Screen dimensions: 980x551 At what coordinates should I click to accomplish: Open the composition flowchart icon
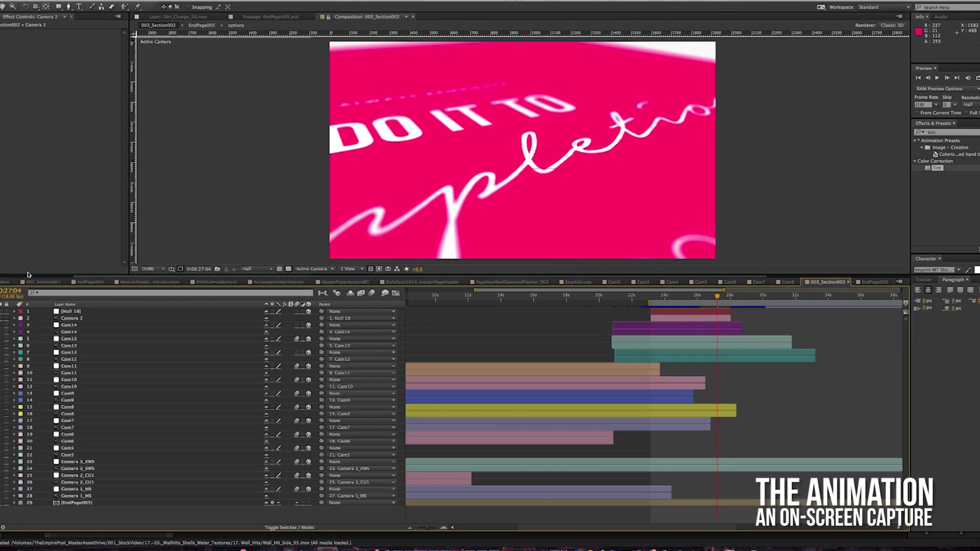[396, 269]
